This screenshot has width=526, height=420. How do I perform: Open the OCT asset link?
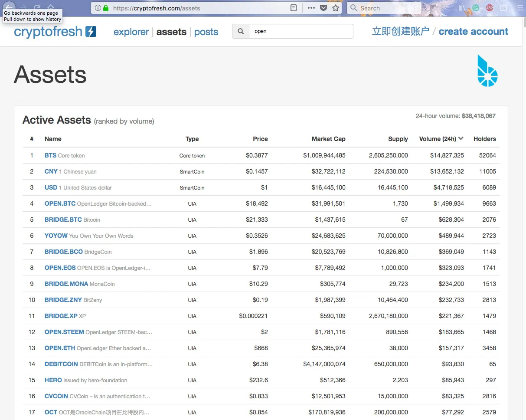[x=51, y=412]
